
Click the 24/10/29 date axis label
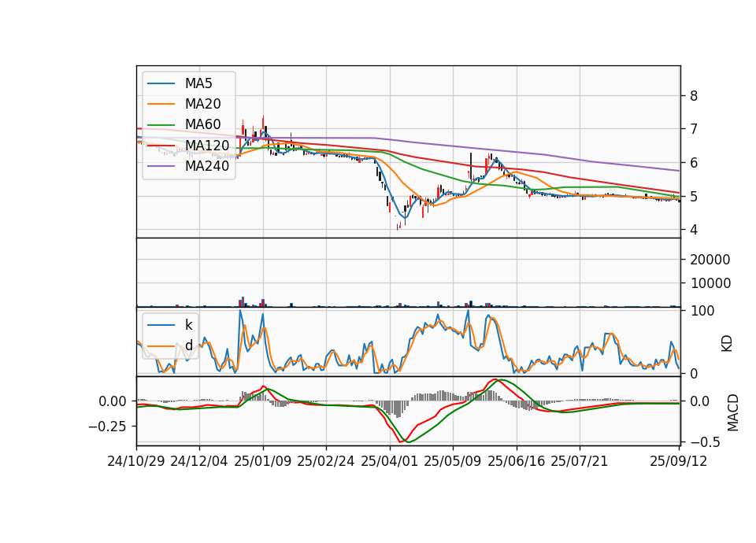tap(136, 461)
